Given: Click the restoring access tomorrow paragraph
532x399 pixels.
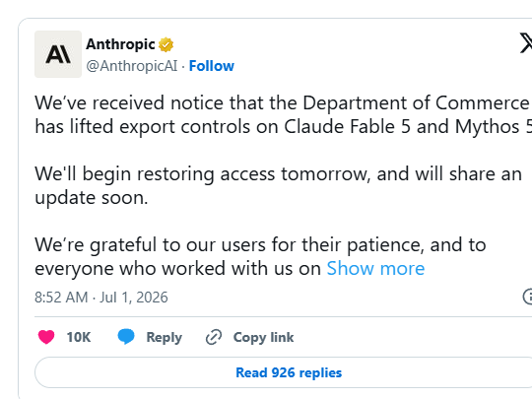Looking at the screenshot, I should click(278, 185).
